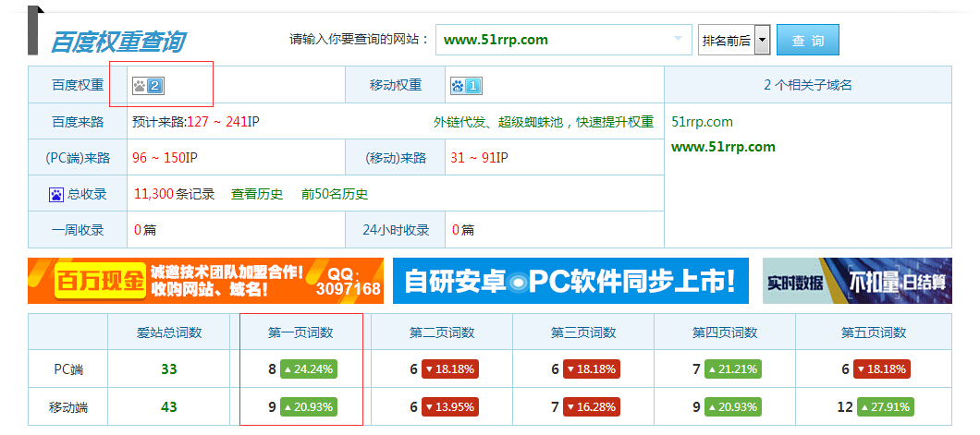Click the 第四页词数 column header
Screen dimensions: 980x435
click(725, 332)
